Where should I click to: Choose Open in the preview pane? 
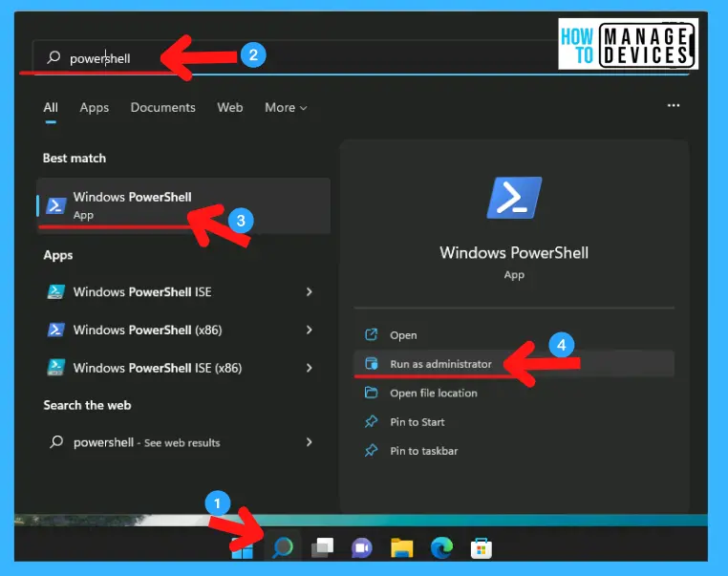[x=514, y=334]
